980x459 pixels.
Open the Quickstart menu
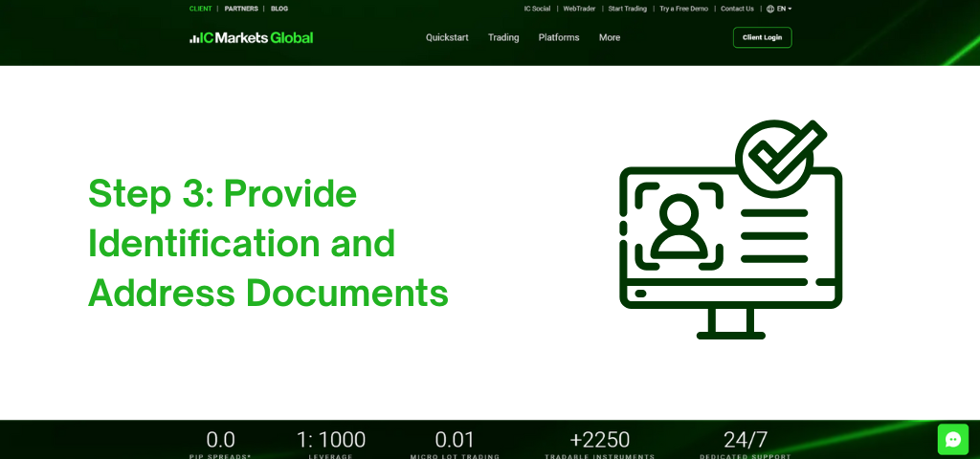click(x=447, y=37)
